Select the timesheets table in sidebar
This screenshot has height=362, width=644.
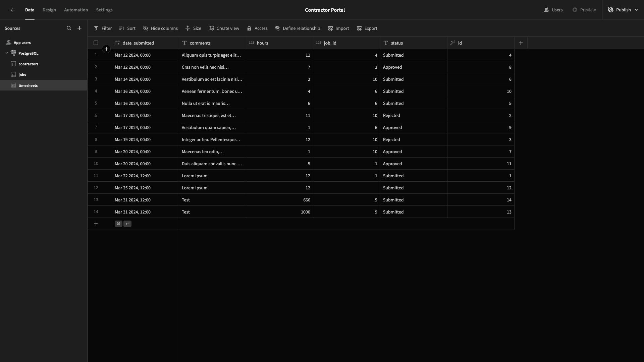[28, 85]
